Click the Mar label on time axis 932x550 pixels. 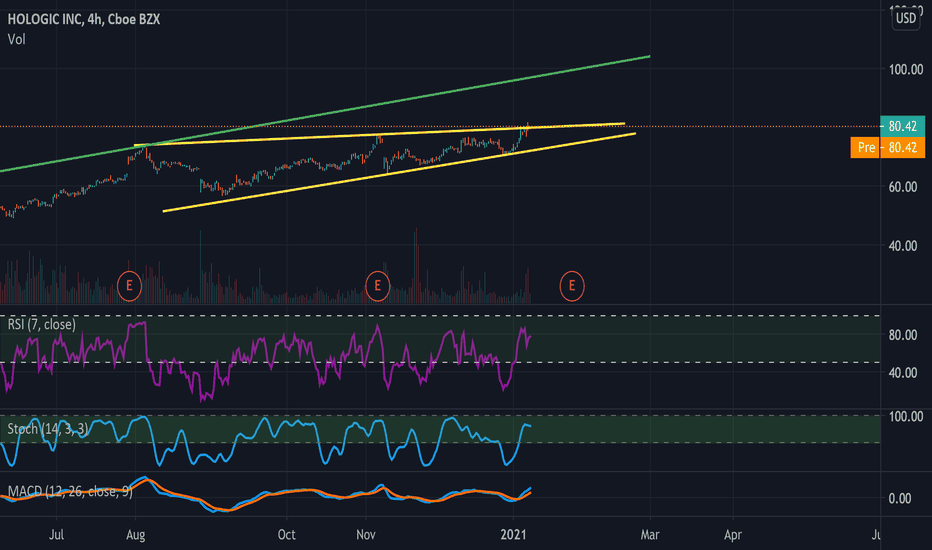coord(650,535)
